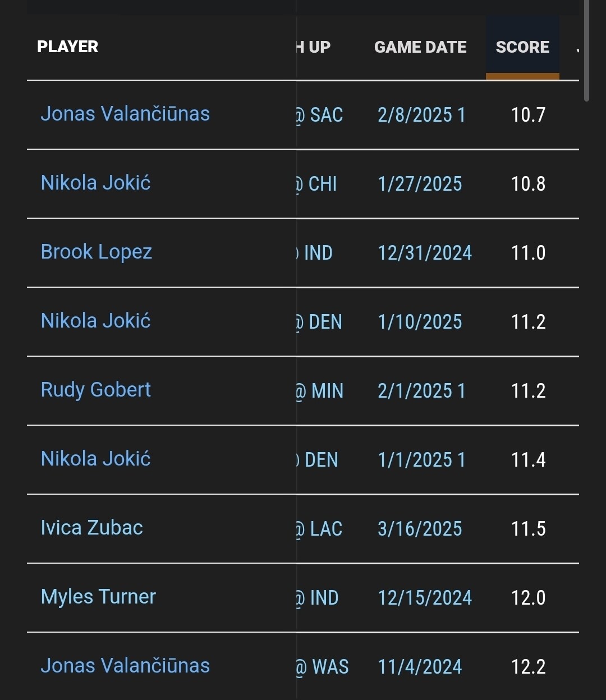Click the vertical scrollbar thumb at right edge
Screen dimensions: 606x700
tap(586, 50)
